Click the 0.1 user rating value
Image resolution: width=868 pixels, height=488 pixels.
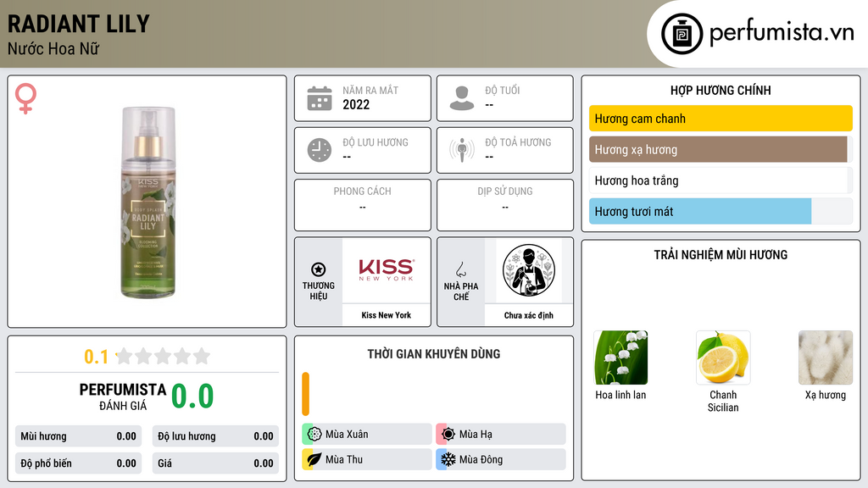click(96, 357)
